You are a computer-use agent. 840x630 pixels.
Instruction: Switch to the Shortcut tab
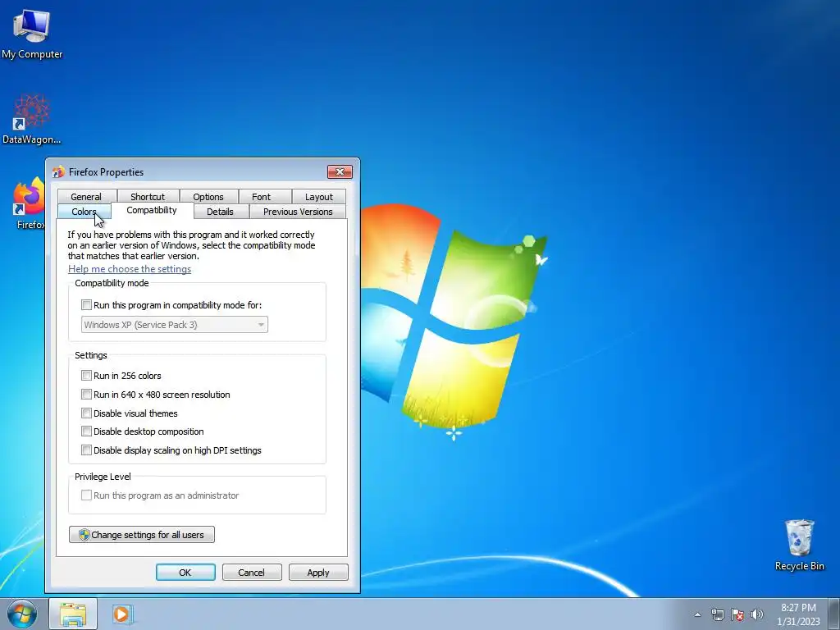pos(148,197)
